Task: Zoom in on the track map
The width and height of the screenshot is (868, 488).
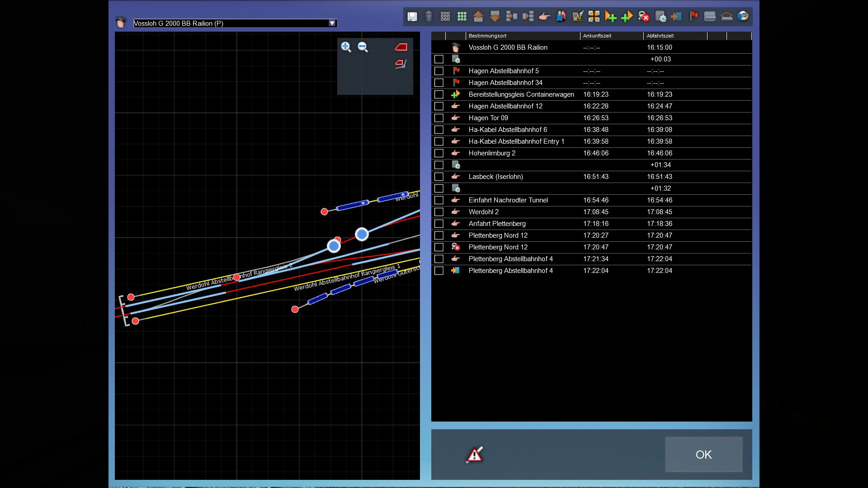Action: 346,47
